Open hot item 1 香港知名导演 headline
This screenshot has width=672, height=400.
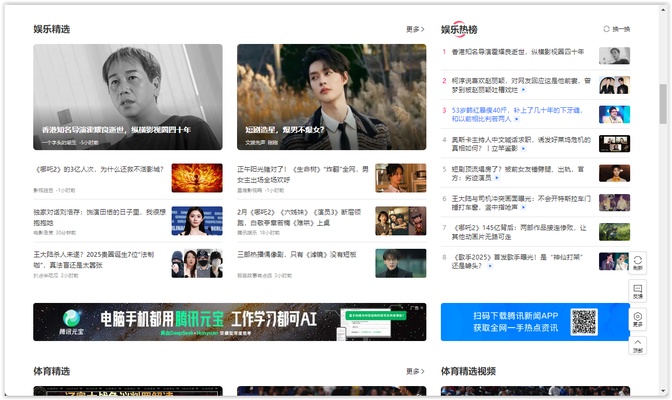(x=518, y=52)
